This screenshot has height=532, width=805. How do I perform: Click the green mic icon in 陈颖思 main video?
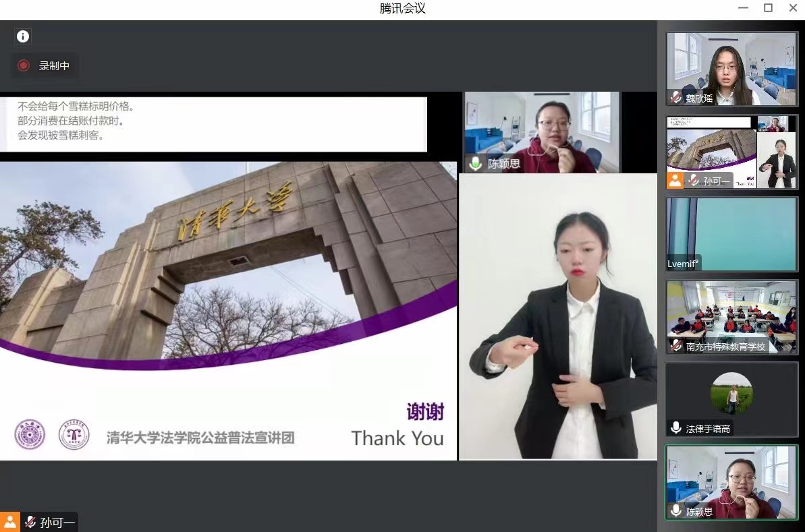coord(477,163)
